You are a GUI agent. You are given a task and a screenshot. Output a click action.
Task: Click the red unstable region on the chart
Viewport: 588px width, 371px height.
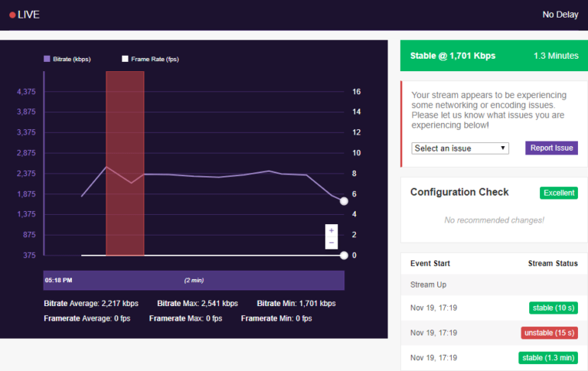click(125, 163)
